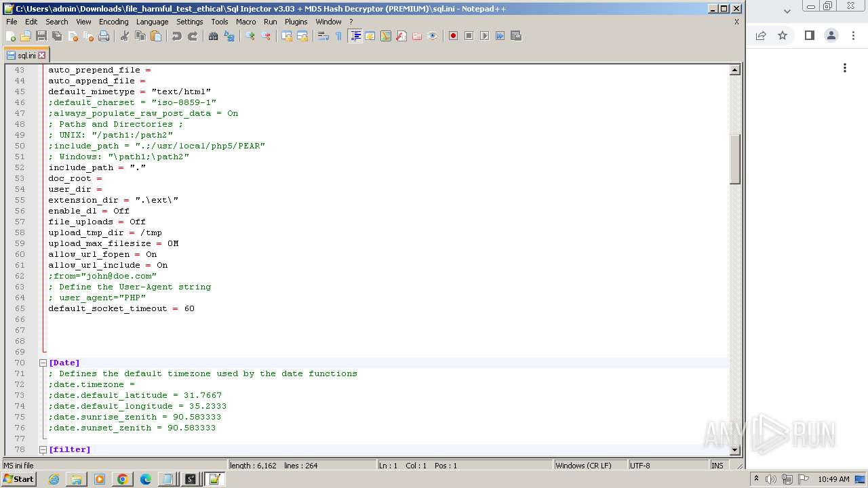Click the vertical scrollbar down arrow
Image resolution: width=868 pixels, height=488 pixels.
pos(734,450)
